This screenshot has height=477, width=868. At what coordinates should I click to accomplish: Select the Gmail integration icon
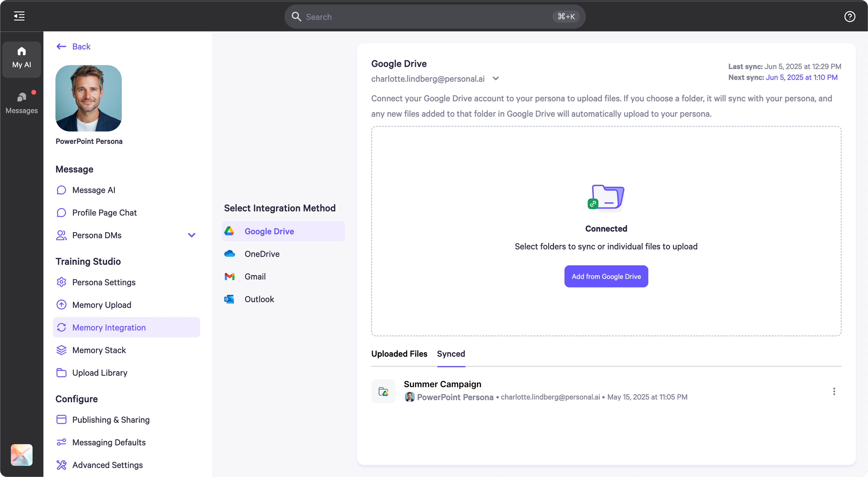point(229,276)
